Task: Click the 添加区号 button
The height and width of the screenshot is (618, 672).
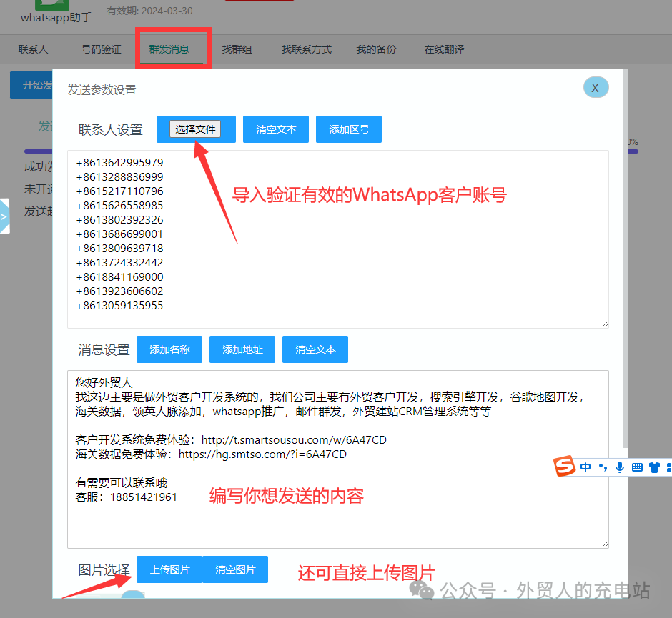Action: tap(349, 129)
